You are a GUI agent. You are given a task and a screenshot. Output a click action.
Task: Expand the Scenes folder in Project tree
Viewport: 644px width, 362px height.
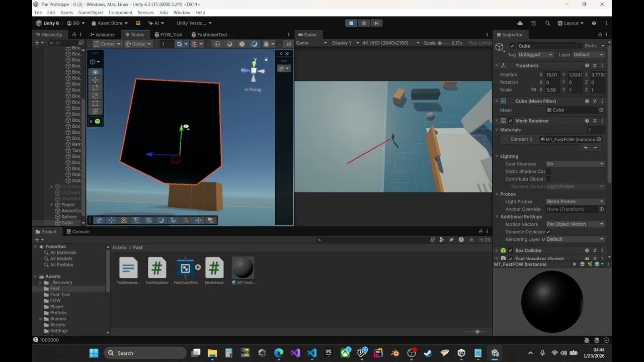pyautogui.click(x=41, y=319)
